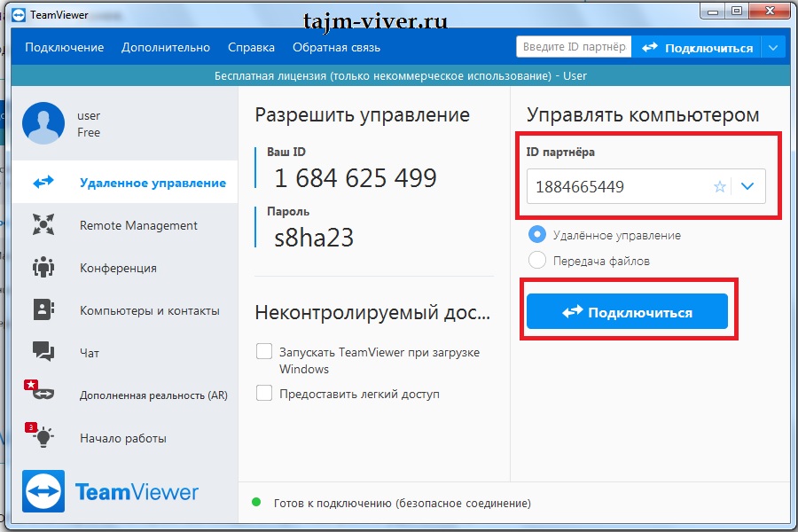The height and width of the screenshot is (532, 798).
Task: Click the favorite star in partner ID field
Action: [x=720, y=187]
